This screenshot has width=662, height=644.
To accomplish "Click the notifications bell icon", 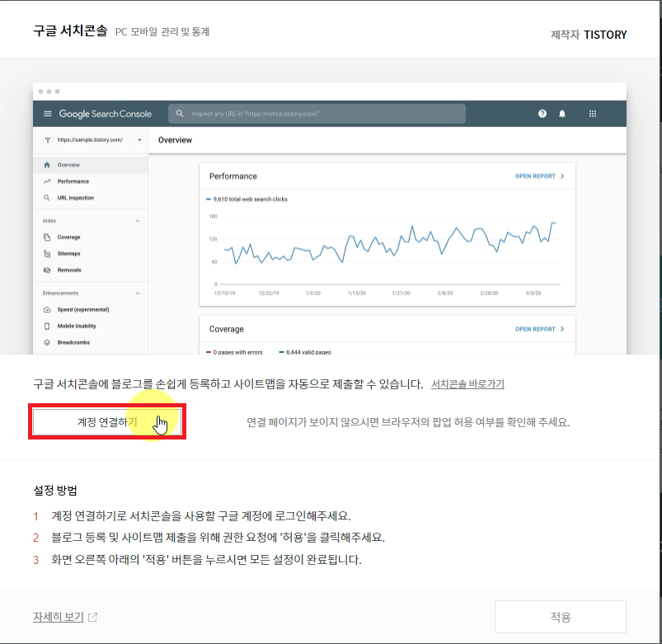I will pyautogui.click(x=562, y=114).
